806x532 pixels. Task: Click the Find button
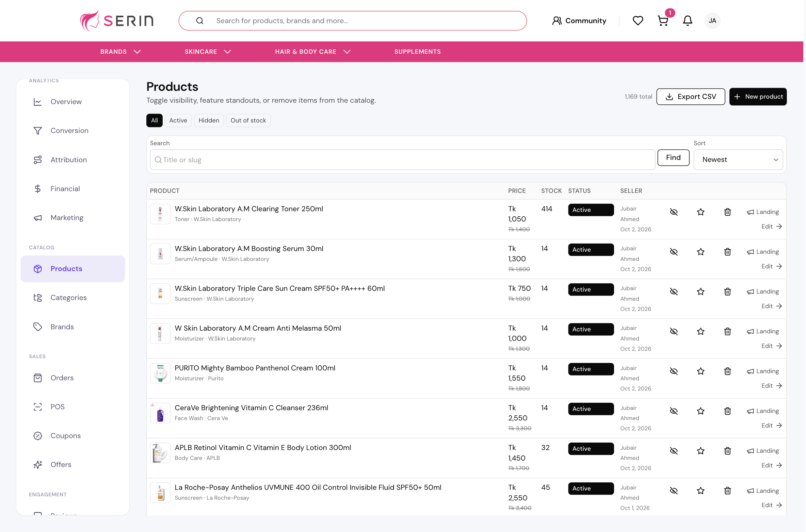(x=673, y=157)
